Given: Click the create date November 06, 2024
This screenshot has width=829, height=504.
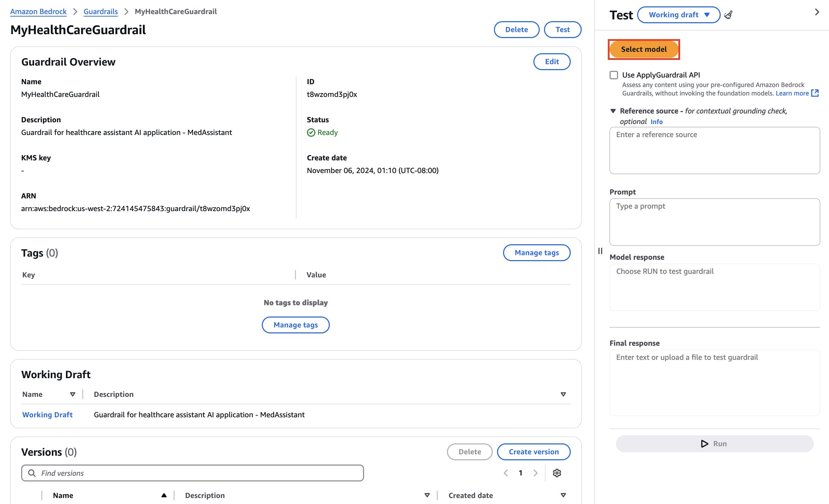Looking at the screenshot, I should click(373, 171).
